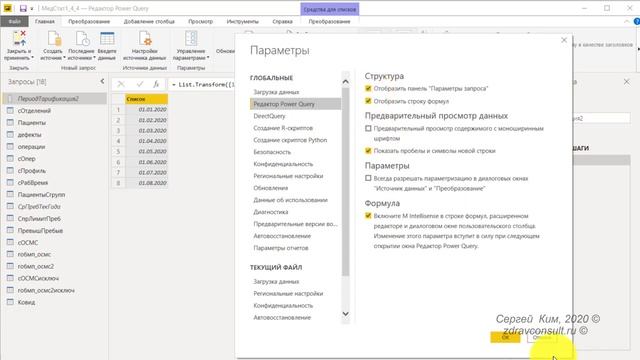Open the Добавление столбца tab
This screenshot has height=360, width=640.
(149, 22)
